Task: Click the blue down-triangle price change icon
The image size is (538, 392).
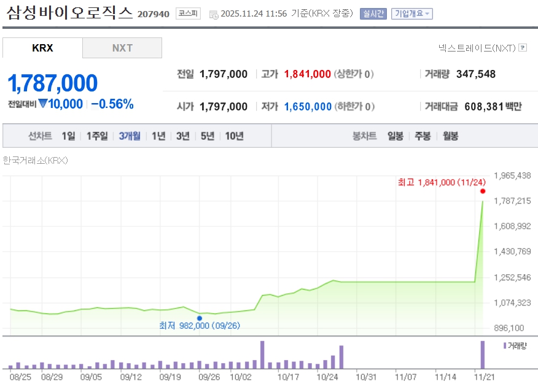Action: pos(42,104)
